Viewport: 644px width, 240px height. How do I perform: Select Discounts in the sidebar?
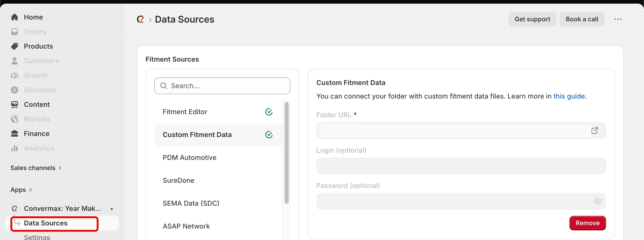(40, 90)
